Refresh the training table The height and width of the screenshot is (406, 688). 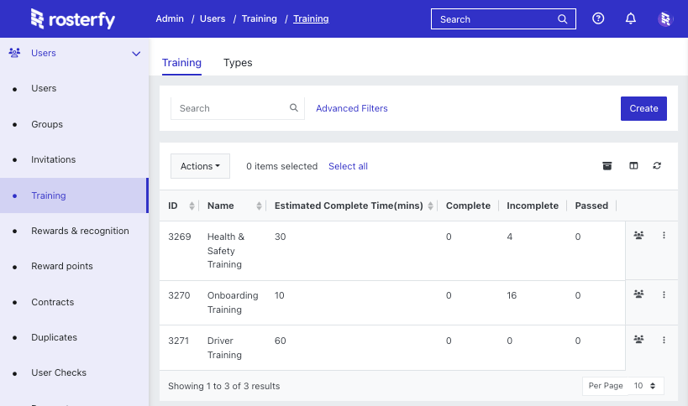point(657,165)
